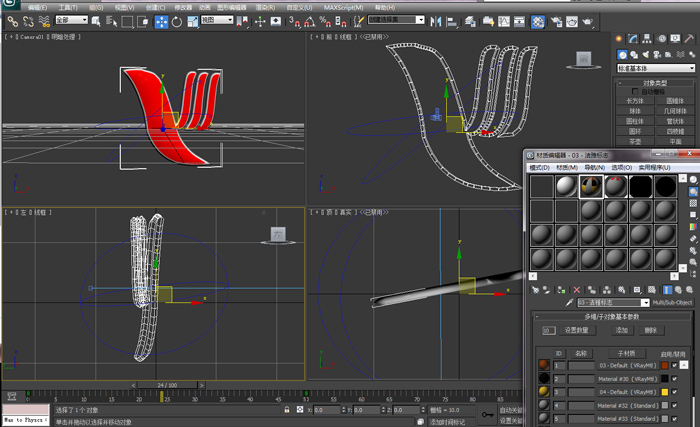Open the 导航(N) menu in material editor

tap(594, 167)
